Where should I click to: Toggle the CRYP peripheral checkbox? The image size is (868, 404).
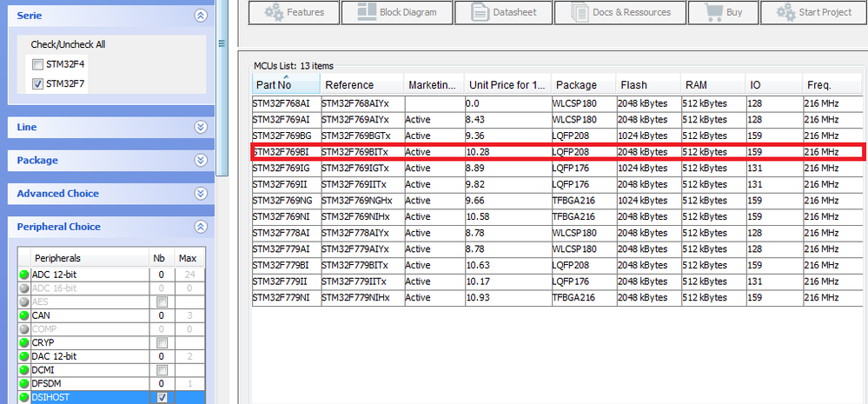[x=162, y=342]
